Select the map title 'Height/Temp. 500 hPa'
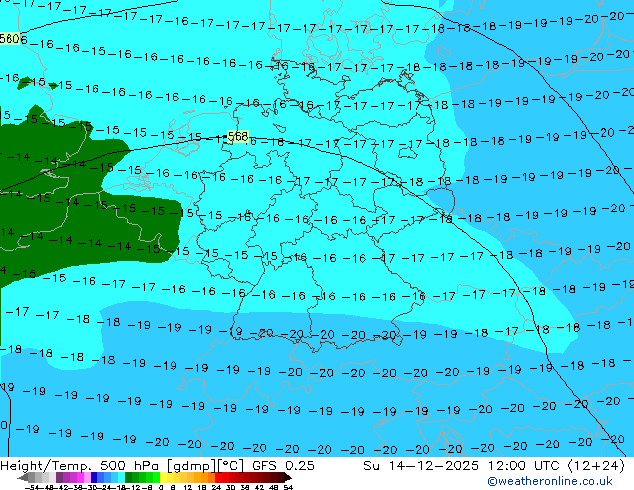 tap(82, 466)
